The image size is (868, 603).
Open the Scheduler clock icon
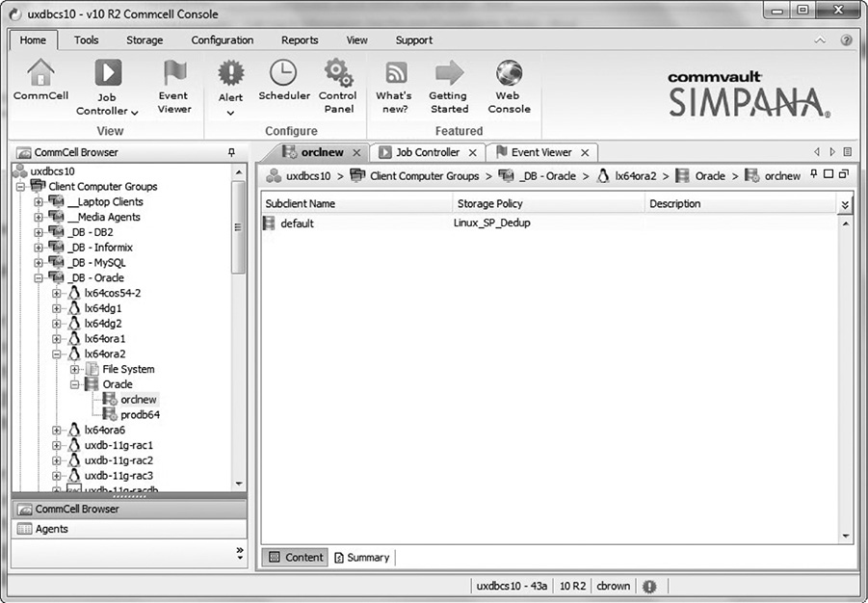(283, 72)
